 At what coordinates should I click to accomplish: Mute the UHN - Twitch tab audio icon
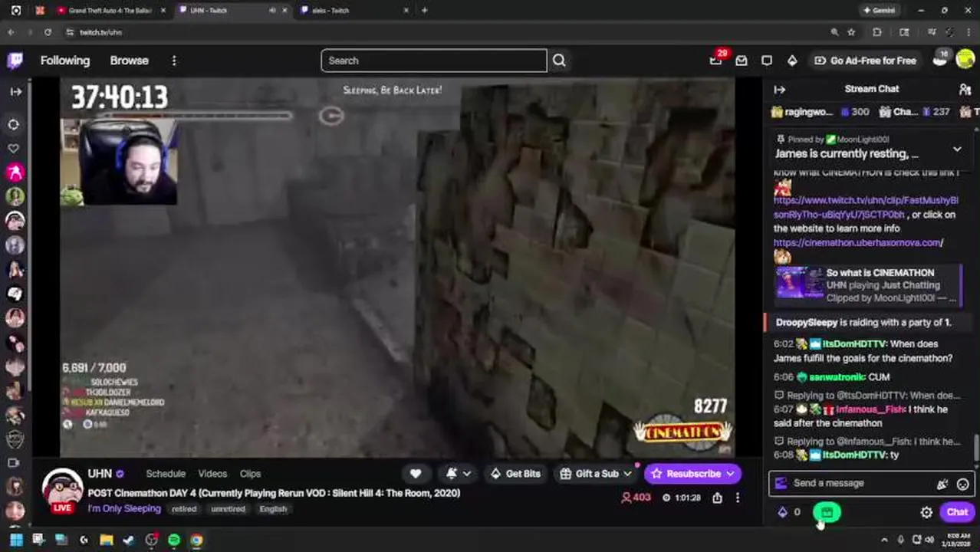click(272, 11)
